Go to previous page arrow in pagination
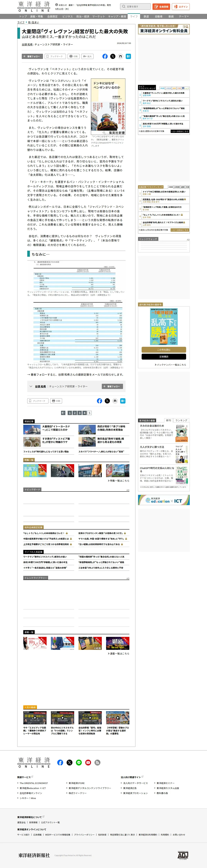 point(63,413)
